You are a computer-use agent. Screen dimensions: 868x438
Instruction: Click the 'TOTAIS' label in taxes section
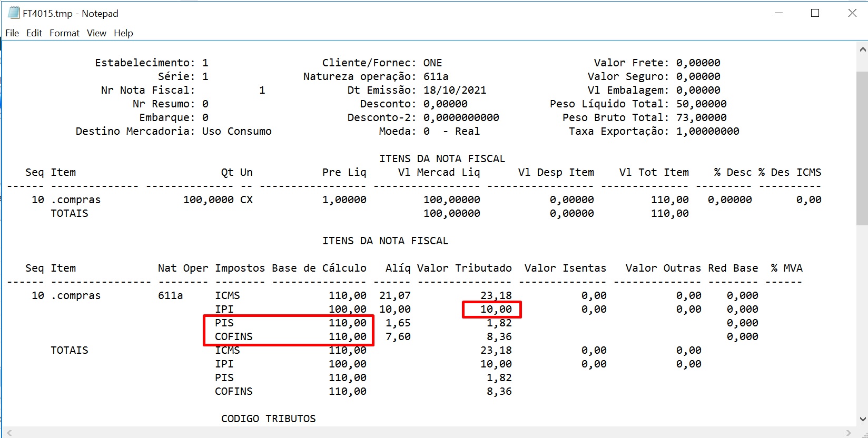point(69,350)
